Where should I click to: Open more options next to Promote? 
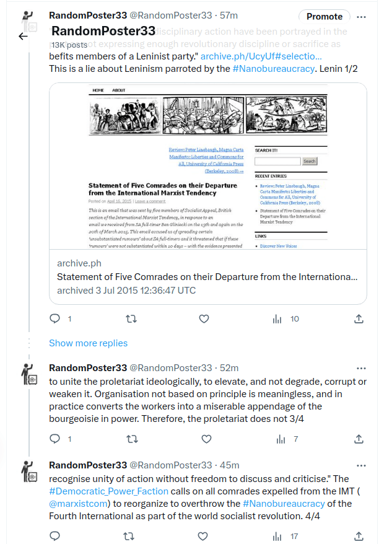click(361, 17)
